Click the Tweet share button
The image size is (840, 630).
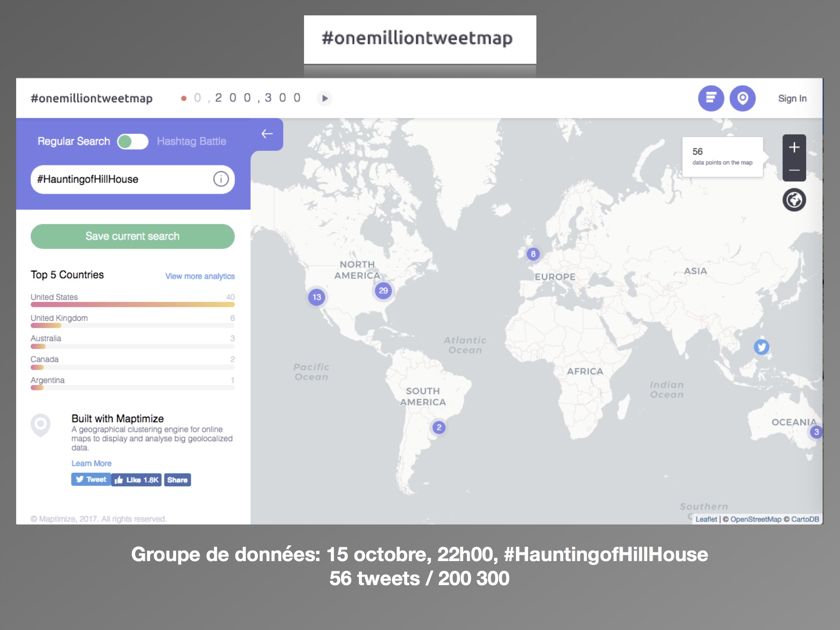91,480
